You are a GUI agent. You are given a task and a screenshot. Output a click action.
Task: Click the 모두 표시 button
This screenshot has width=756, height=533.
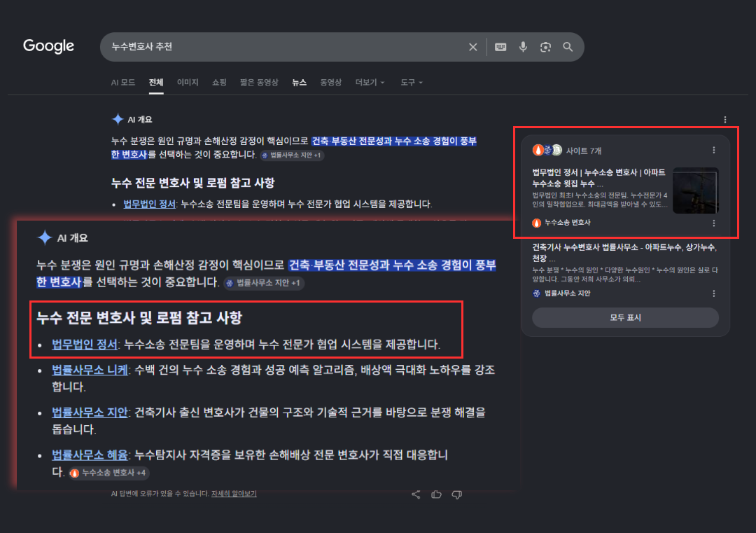[625, 317]
